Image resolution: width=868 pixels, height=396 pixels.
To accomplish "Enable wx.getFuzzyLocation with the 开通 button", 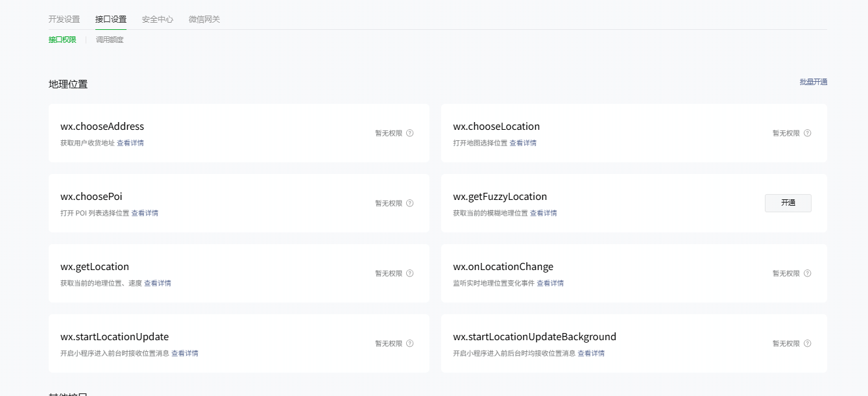I will click(788, 203).
